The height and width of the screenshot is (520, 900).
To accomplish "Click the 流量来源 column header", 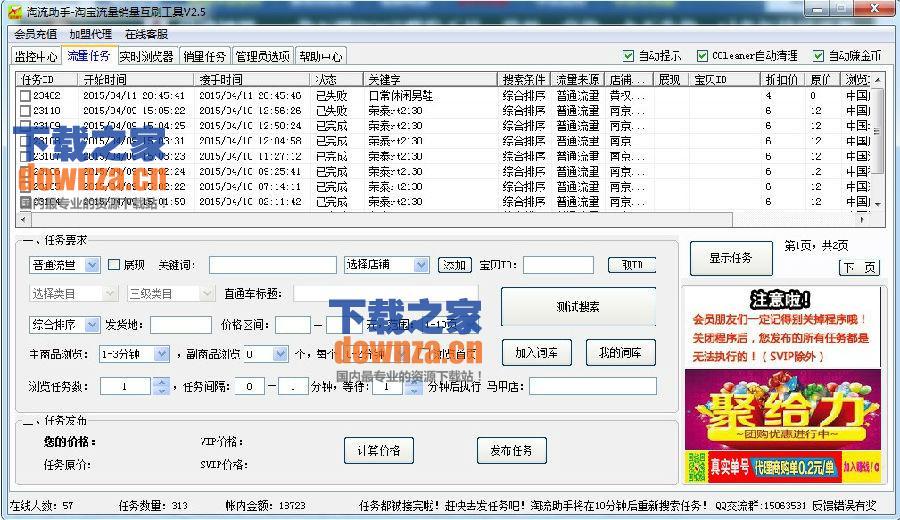I will click(577, 79).
